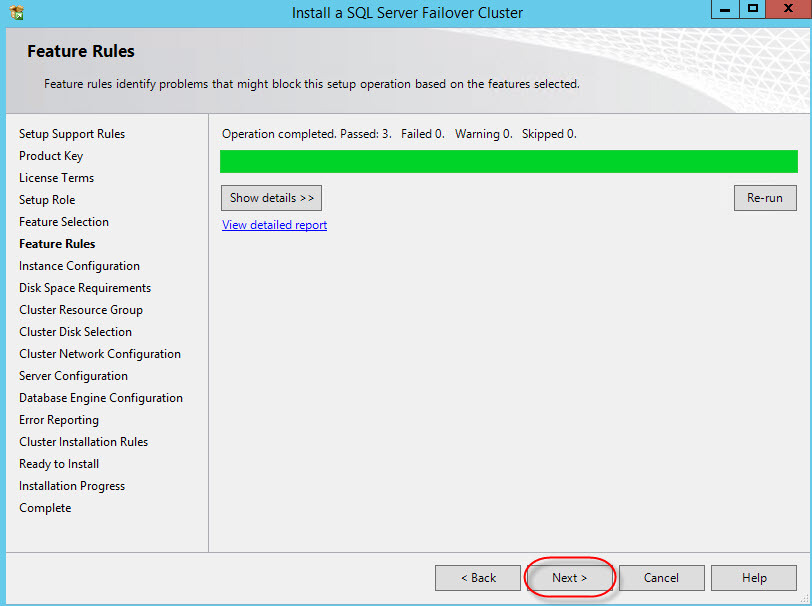
Task: Select Feature Selection step
Action: (64, 222)
